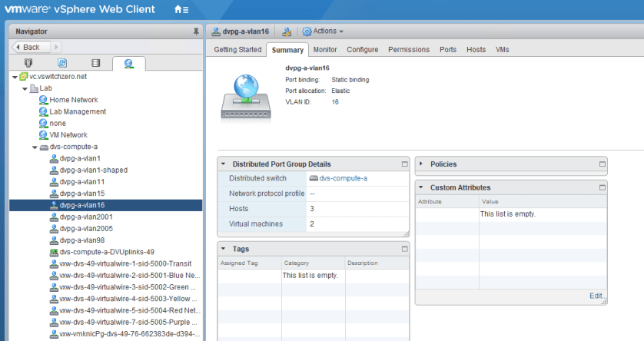
Task: Pin the Navigator panel
Action: pos(196,31)
